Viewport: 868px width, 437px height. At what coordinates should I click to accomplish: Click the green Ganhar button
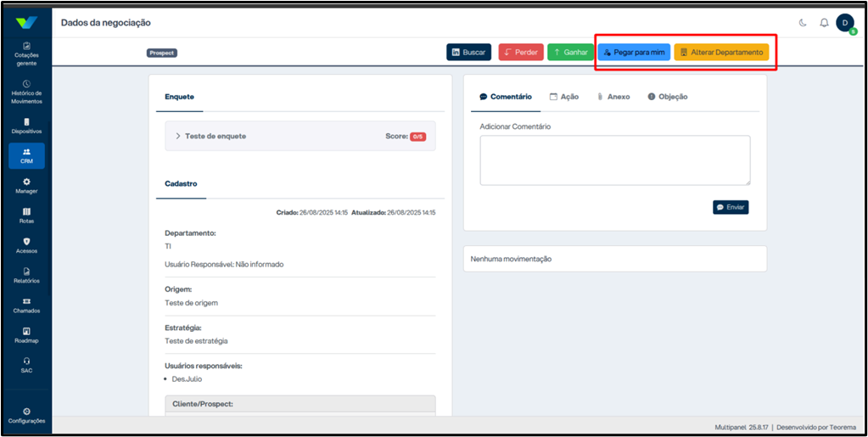click(x=571, y=52)
